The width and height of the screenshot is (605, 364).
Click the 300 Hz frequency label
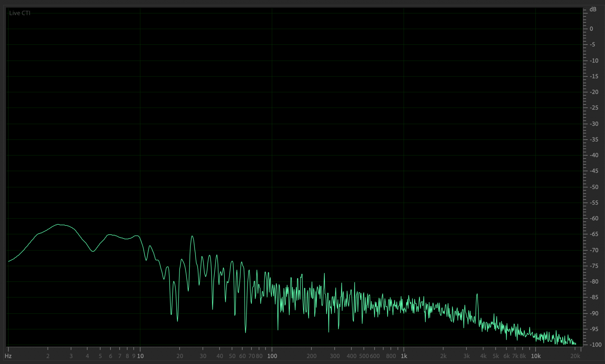pos(335,356)
